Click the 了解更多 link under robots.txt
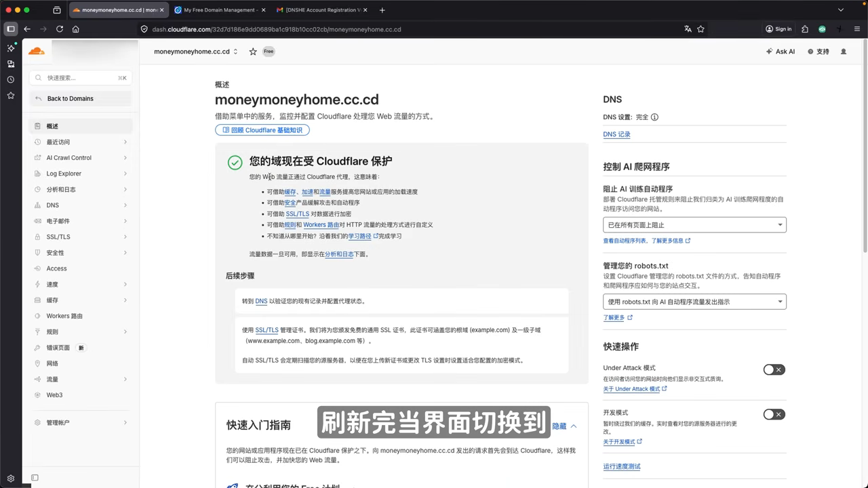Viewport: 868px width, 488px height. coord(617,317)
